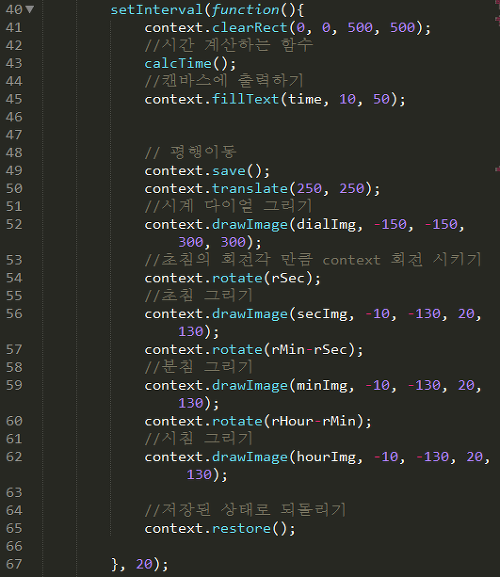Screen dimensions: 500x577
Task: Click the interval value 20 on line 67
Action: (144, 564)
